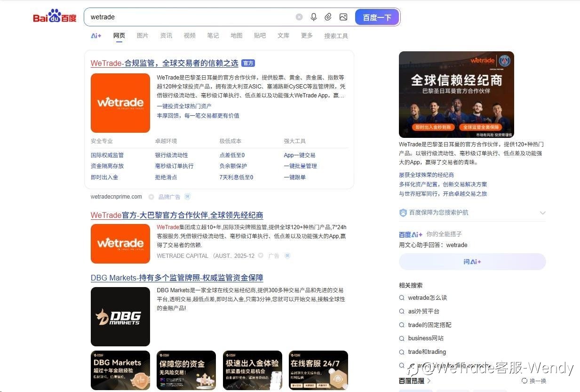Open link 一键投资全球热门资产
The image size is (580, 392).
tap(184, 106)
